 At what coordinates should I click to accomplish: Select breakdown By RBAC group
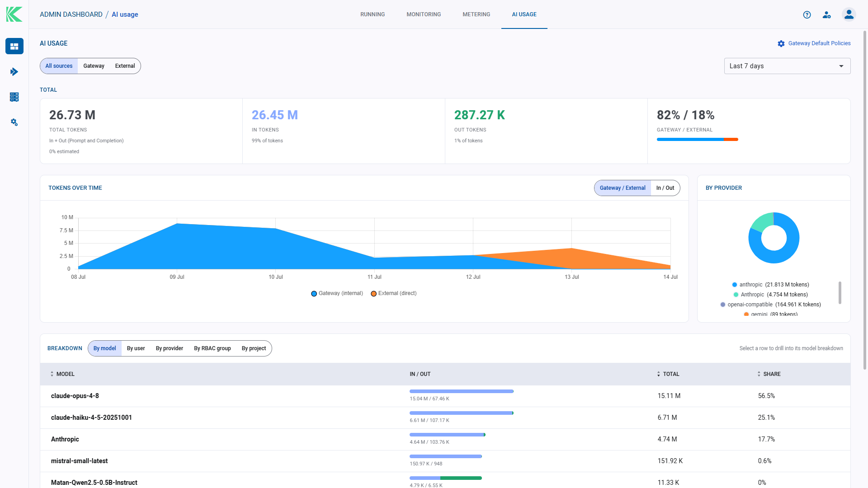click(212, 348)
